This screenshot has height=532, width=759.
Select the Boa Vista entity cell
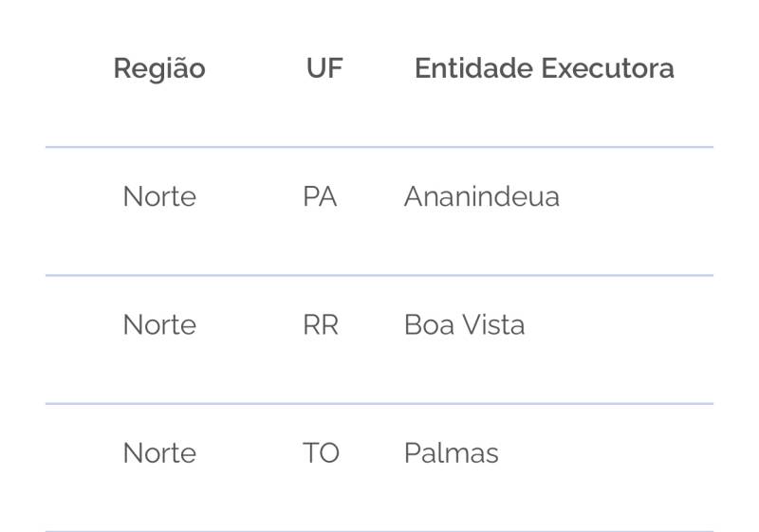pos(465,325)
